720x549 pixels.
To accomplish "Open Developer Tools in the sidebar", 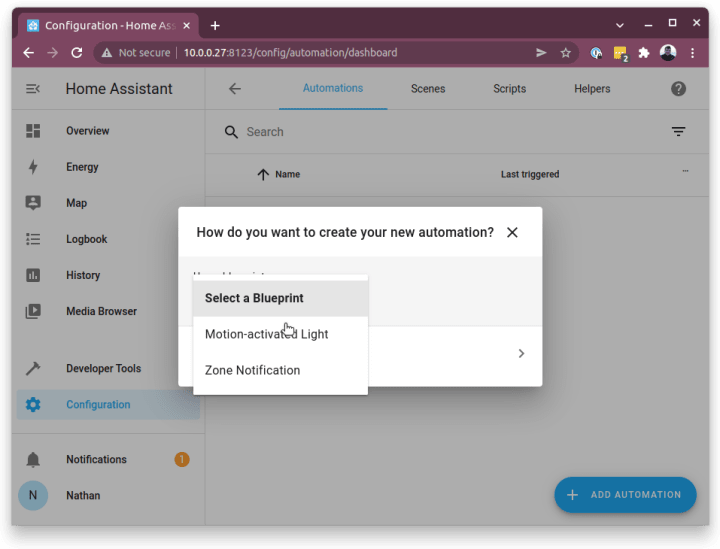I will [x=108, y=368].
